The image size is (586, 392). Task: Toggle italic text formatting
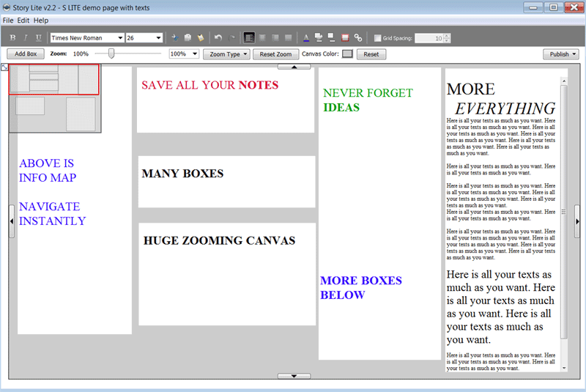[x=26, y=37]
